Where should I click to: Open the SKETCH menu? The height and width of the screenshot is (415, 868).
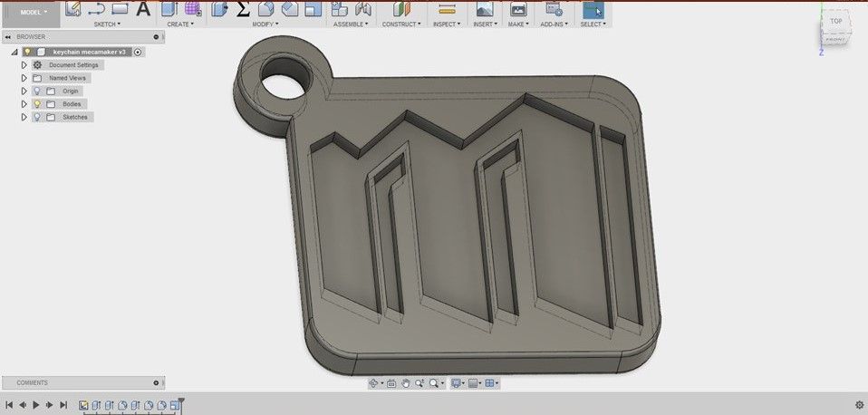click(107, 24)
